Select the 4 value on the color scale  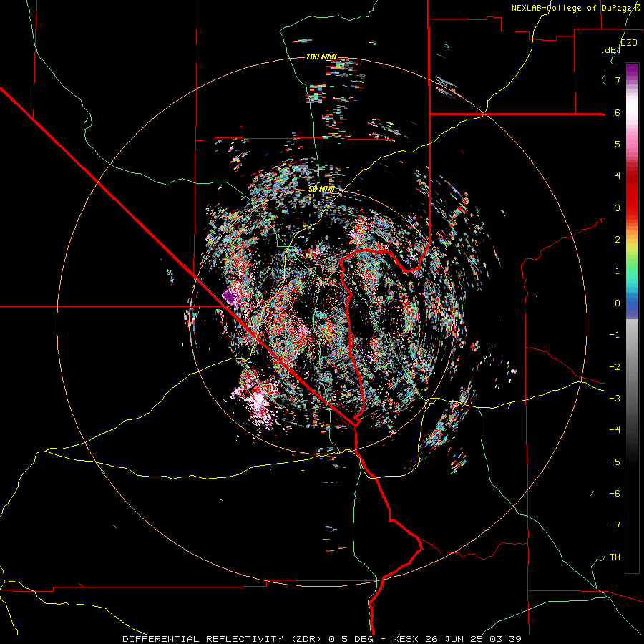(618, 176)
